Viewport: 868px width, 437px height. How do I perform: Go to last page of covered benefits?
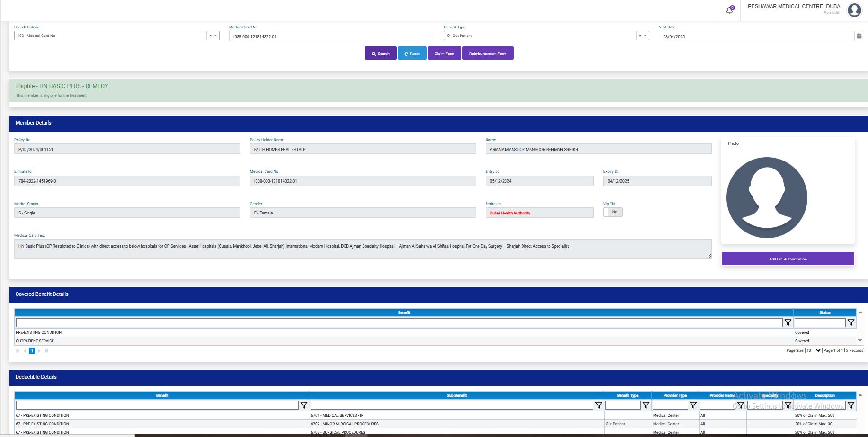point(46,351)
